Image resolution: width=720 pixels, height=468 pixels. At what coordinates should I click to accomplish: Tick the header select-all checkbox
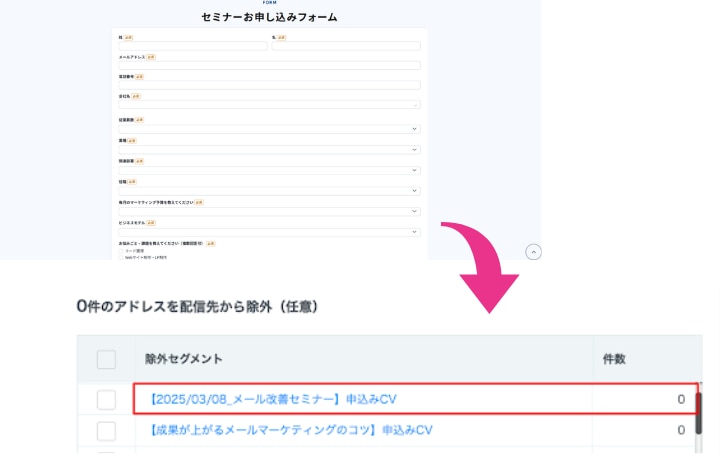106,359
